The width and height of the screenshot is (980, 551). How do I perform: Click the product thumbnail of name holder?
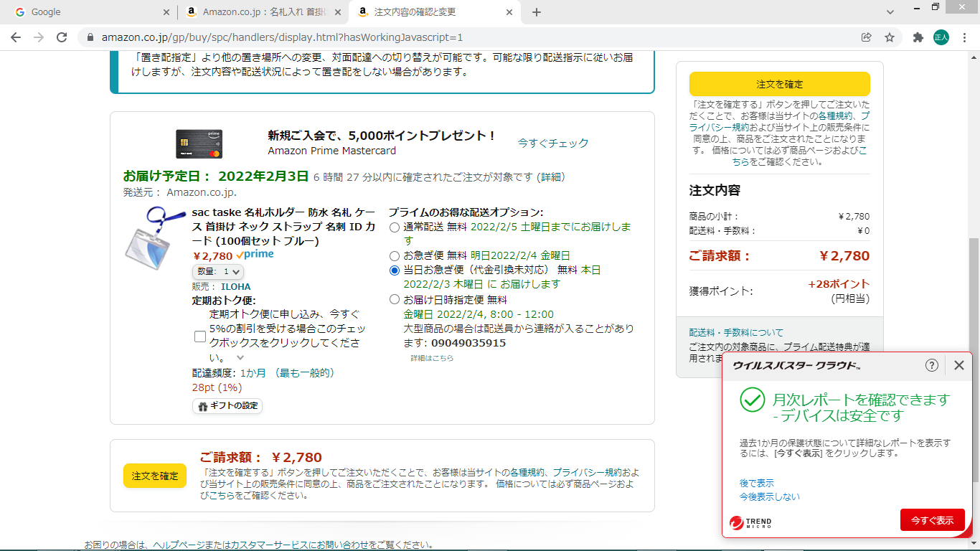point(152,237)
